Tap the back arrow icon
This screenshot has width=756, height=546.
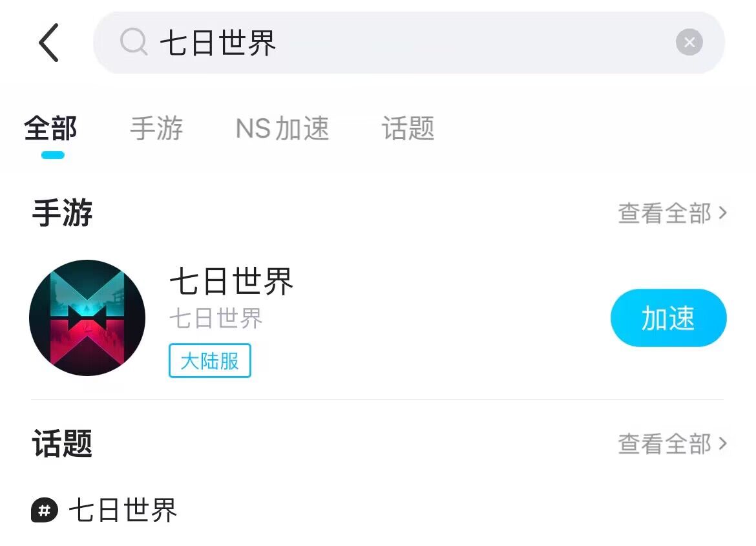click(49, 43)
